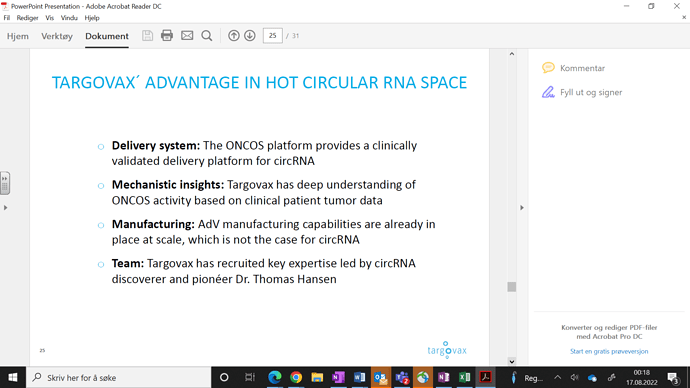Click the scrollbar down arrow

point(511,362)
